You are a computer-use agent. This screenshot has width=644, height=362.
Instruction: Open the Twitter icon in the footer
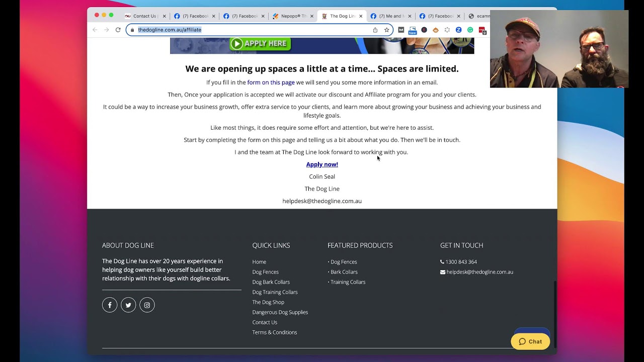click(128, 305)
